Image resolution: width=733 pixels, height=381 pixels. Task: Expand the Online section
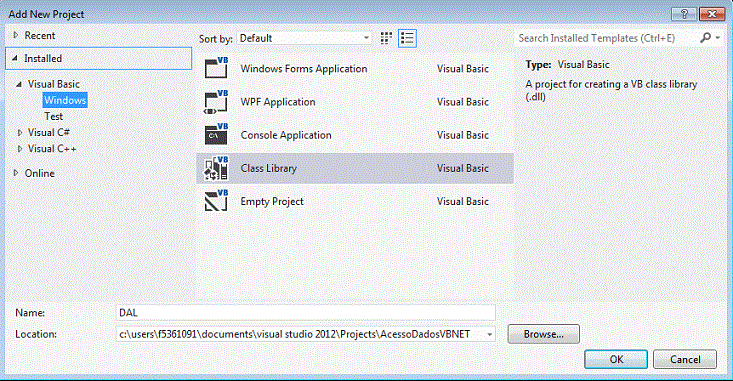click(x=16, y=173)
